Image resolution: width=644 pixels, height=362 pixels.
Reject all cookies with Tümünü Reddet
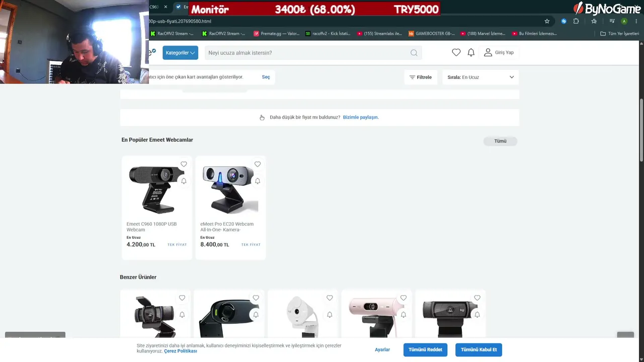coord(425,350)
